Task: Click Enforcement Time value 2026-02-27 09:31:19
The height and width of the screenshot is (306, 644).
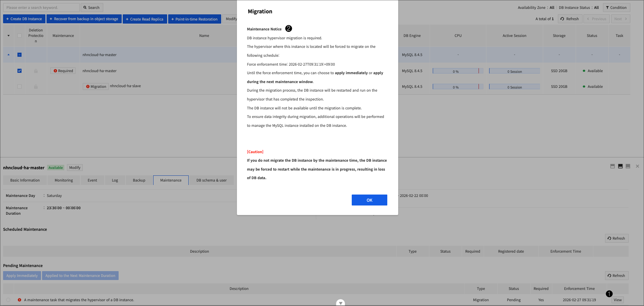Action: (x=579, y=300)
